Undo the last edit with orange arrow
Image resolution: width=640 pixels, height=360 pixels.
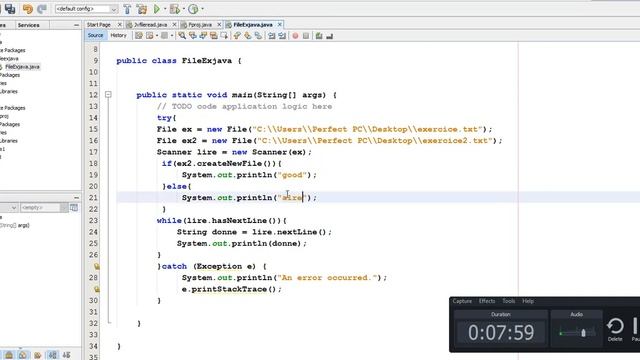pyautogui.click(x=28, y=9)
